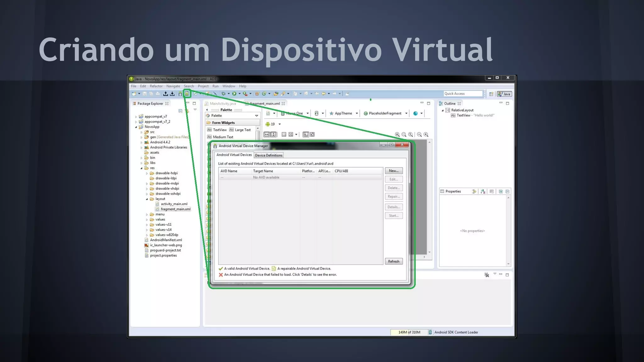Click the Quick Access search field
Viewport: 644px width, 362px height.
click(x=463, y=94)
